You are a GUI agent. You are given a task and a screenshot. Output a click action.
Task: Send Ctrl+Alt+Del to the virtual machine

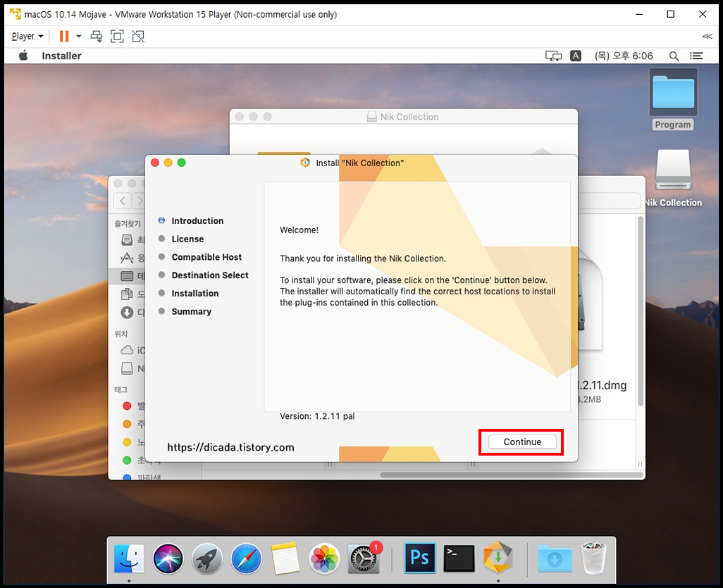click(x=97, y=36)
